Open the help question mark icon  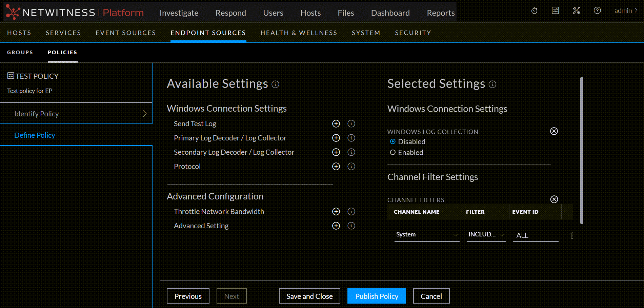(597, 11)
